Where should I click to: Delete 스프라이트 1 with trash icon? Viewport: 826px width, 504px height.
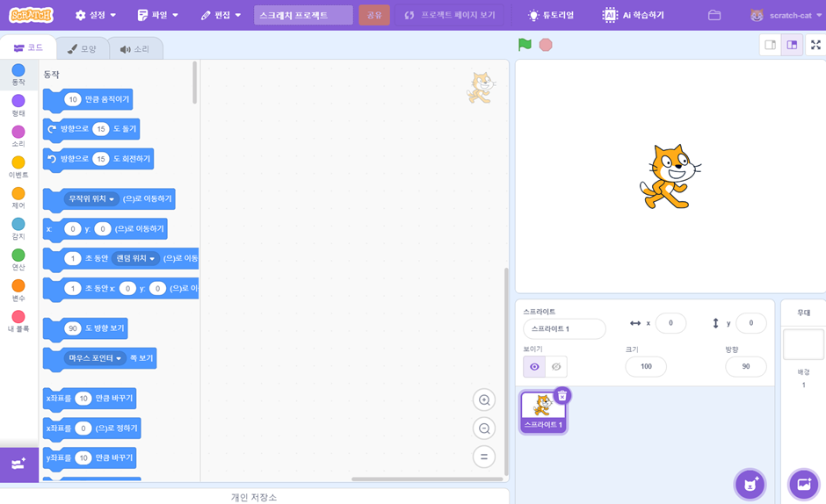(562, 395)
